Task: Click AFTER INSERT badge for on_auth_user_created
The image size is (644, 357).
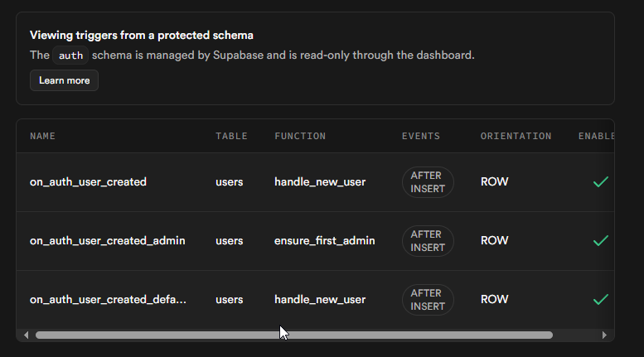Action: (428, 182)
